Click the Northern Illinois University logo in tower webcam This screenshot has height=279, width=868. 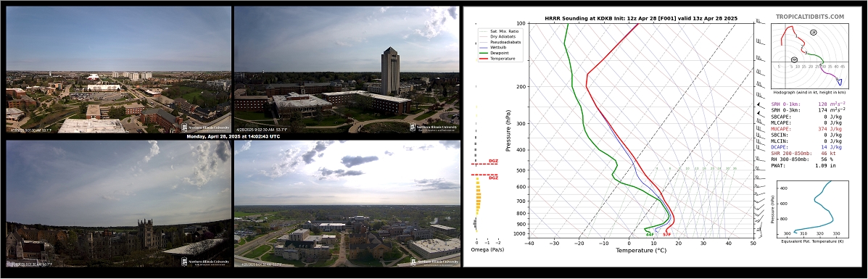(x=434, y=128)
